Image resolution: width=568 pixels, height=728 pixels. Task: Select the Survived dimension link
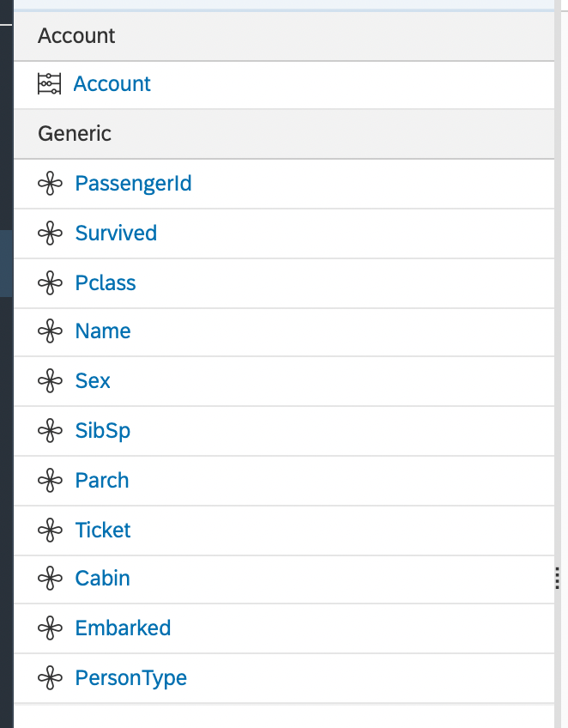[x=116, y=234]
